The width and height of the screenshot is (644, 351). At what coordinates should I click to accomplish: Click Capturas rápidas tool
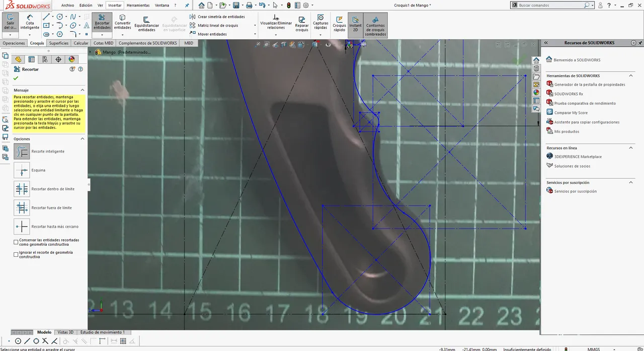(x=320, y=23)
